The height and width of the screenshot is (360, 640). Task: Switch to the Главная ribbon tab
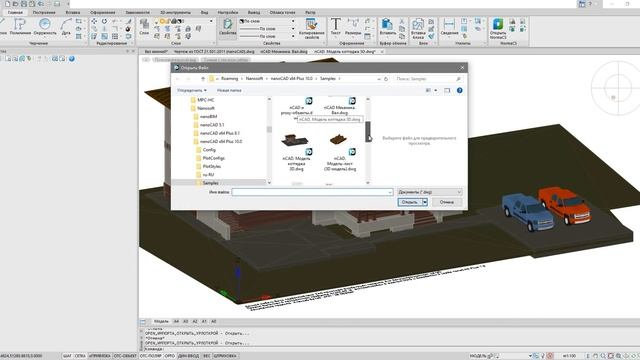click(x=15, y=12)
